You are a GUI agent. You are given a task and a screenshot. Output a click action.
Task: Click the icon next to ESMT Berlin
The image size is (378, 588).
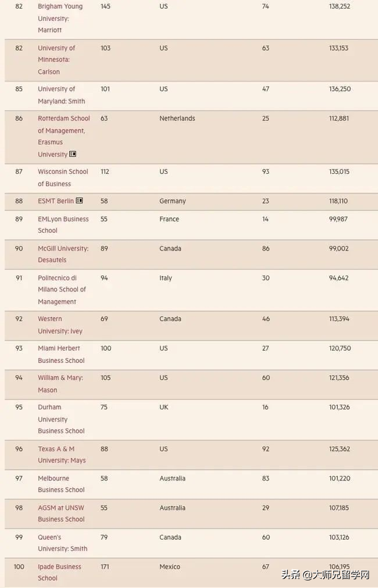79,201
